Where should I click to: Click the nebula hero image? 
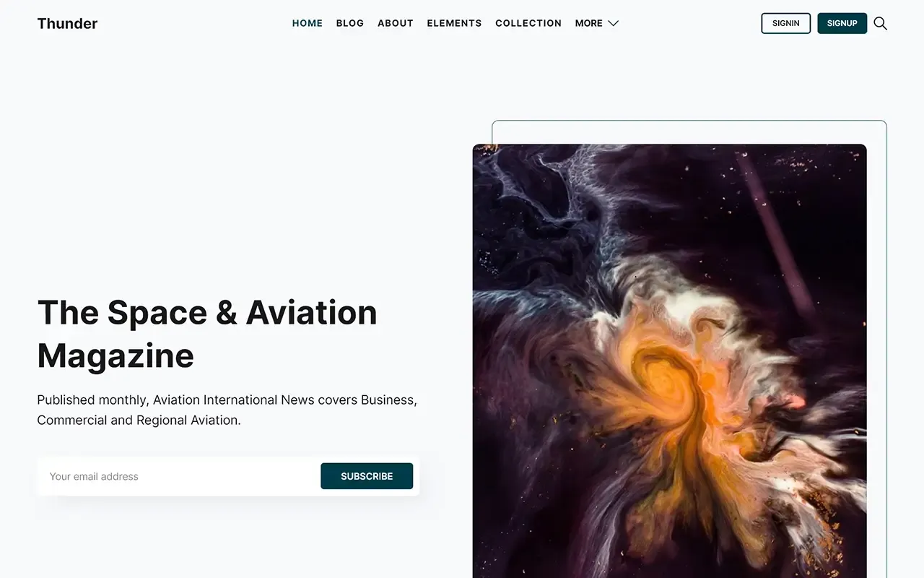pos(669,361)
